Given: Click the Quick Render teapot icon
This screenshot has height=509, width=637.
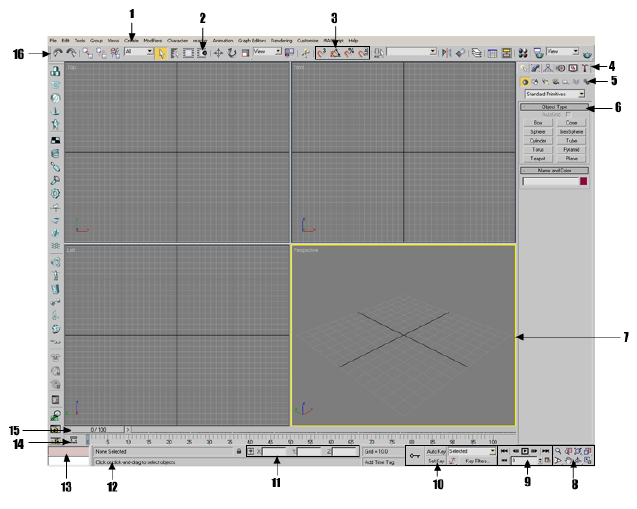Looking at the screenshot, I should (x=587, y=54).
